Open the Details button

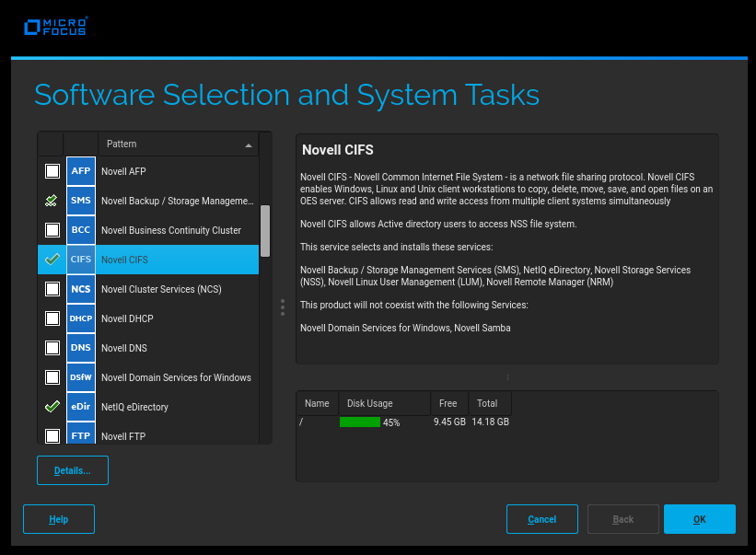point(73,470)
